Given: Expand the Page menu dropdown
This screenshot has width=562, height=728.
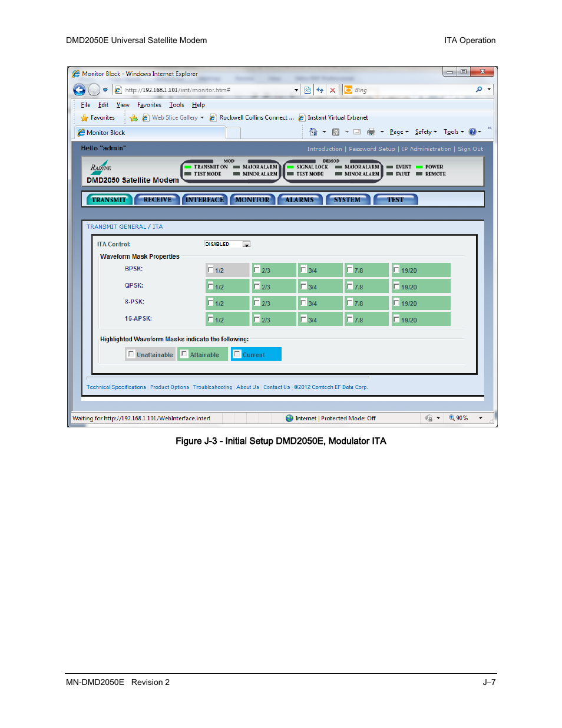Looking at the screenshot, I should (x=399, y=132).
